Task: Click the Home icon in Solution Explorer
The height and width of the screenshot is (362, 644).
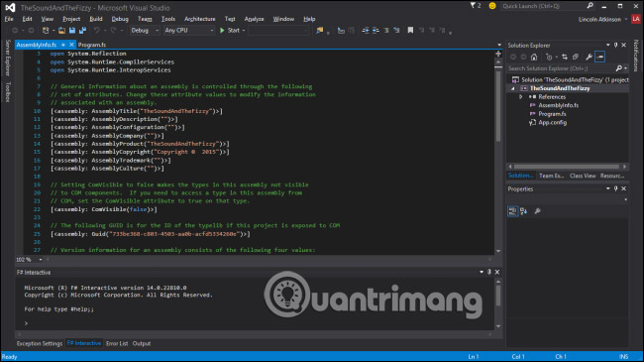Action: [x=534, y=57]
